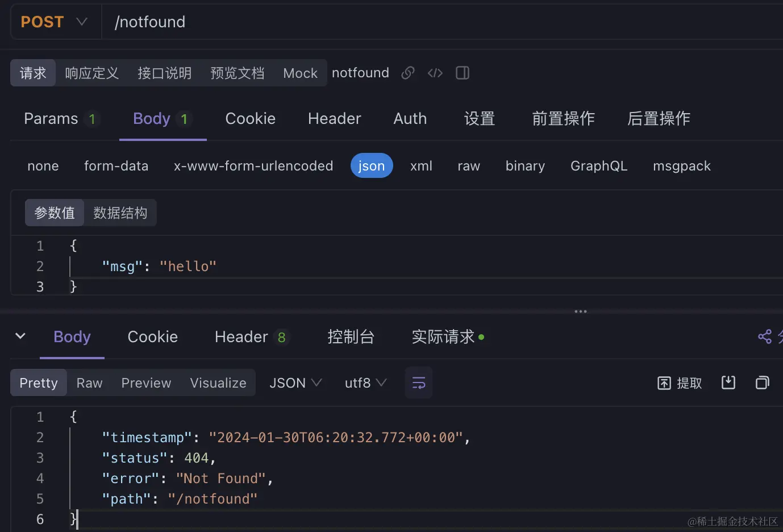The height and width of the screenshot is (532, 783).
Task: Open the code generation icon
Action: pos(435,73)
